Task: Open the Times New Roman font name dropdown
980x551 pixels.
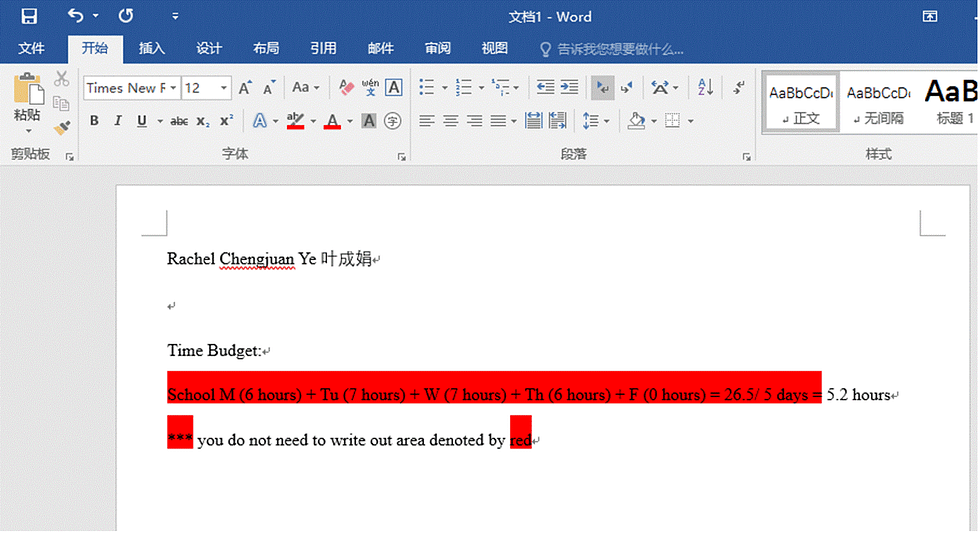Action: tap(173, 88)
